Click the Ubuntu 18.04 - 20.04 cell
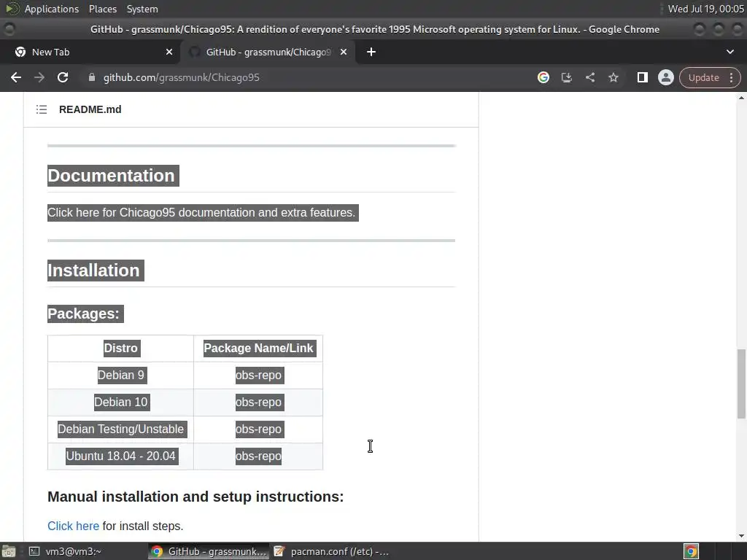Image resolution: width=747 pixels, height=560 pixels. coord(120,456)
